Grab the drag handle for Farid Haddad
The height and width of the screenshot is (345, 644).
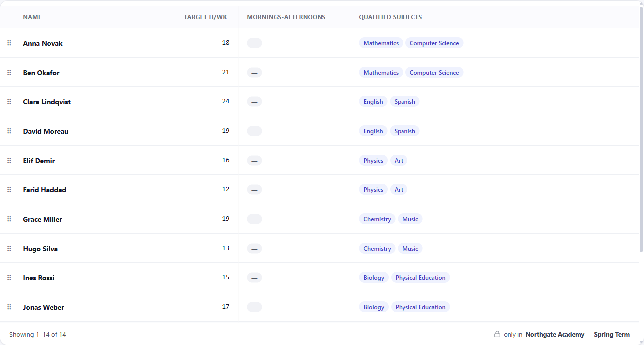(9, 190)
